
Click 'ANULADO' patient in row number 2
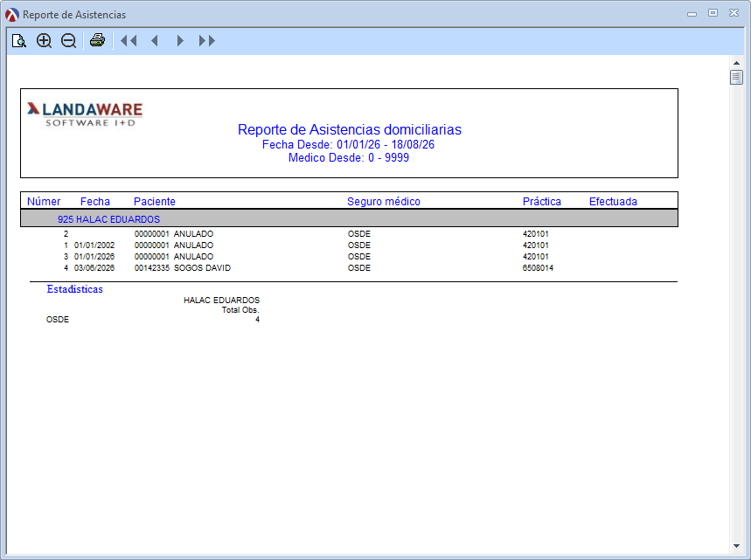[x=193, y=234]
